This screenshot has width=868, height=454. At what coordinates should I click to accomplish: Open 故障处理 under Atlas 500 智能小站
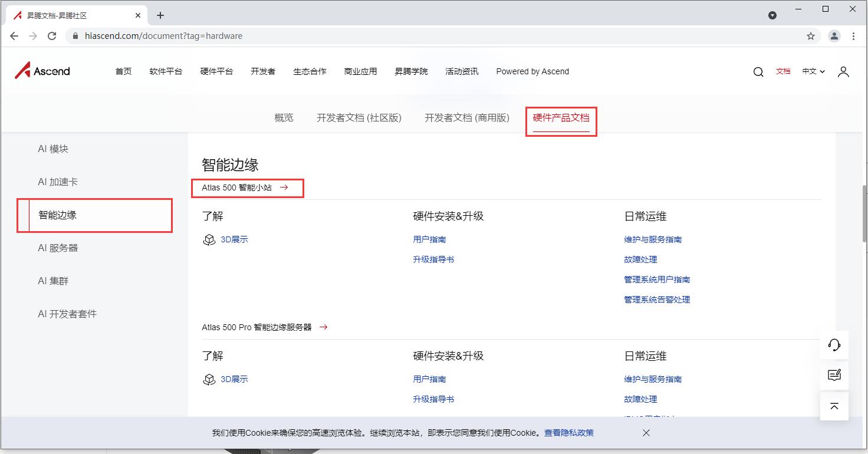640,260
